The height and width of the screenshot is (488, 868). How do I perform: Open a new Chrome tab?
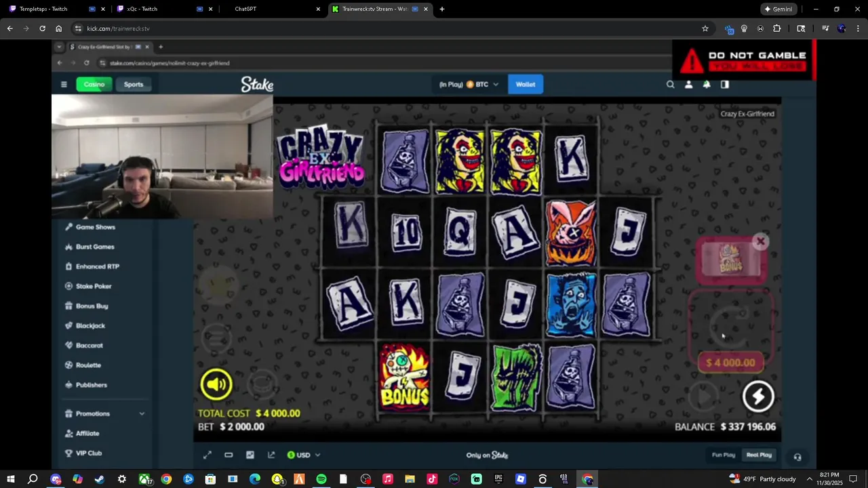442,9
